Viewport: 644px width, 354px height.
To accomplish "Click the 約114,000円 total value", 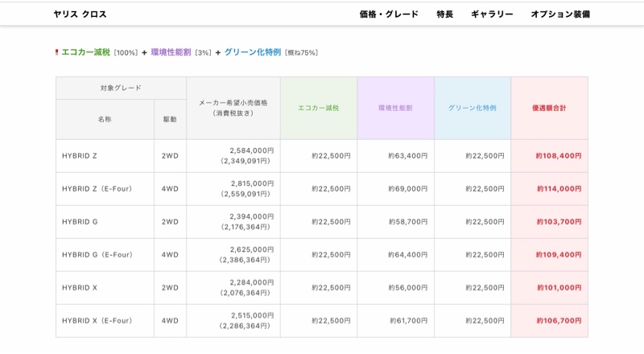I will tap(559, 189).
